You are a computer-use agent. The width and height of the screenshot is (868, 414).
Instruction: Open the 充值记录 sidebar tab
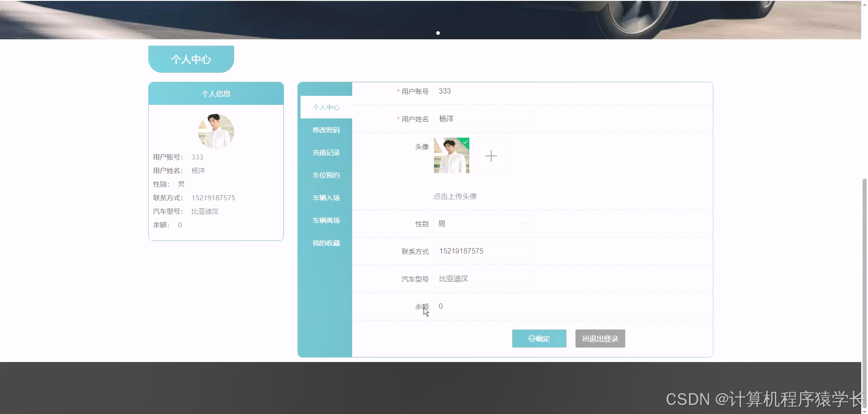(326, 152)
